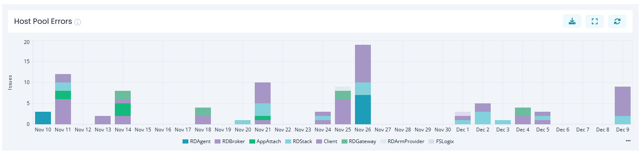Toggle Client series in legend
Image resolution: width=644 pixels, height=154 pixels.
point(326,141)
